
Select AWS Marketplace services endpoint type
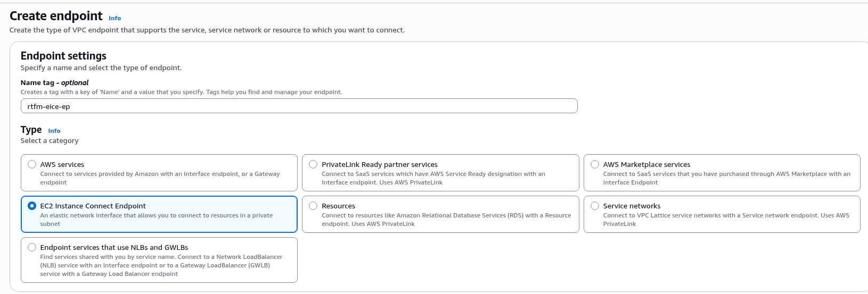point(595,164)
